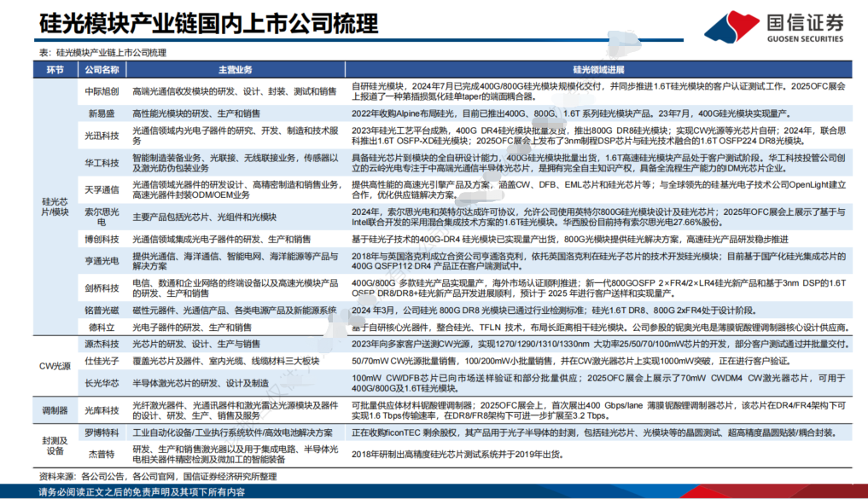Select 剑桥科技 main business description cell
Image resolution: width=868 pixels, height=499 pixels.
click(x=236, y=288)
